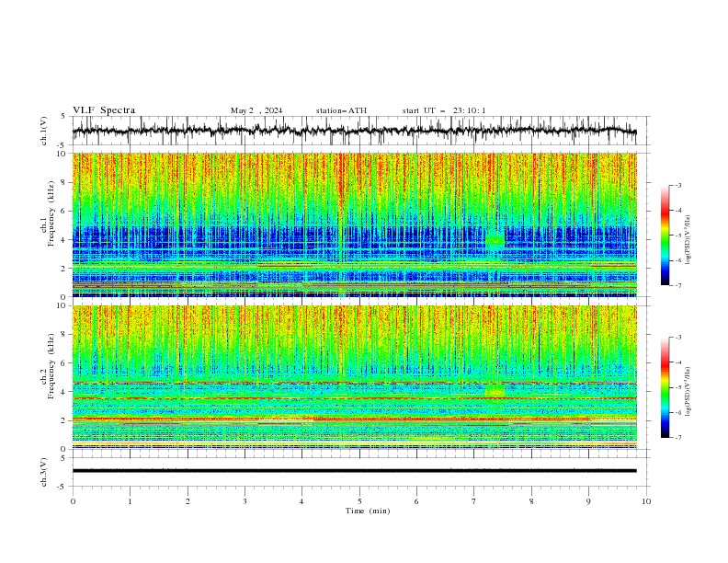Image resolution: width=728 pixels, height=563 pixels.
Task: Click the "-7" label on ch.2 color bar
Action: coord(677,438)
